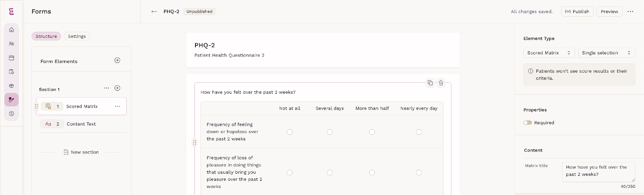
Task: Open the Patients icon in the sidebar
Action: pyautogui.click(x=12, y=44)
